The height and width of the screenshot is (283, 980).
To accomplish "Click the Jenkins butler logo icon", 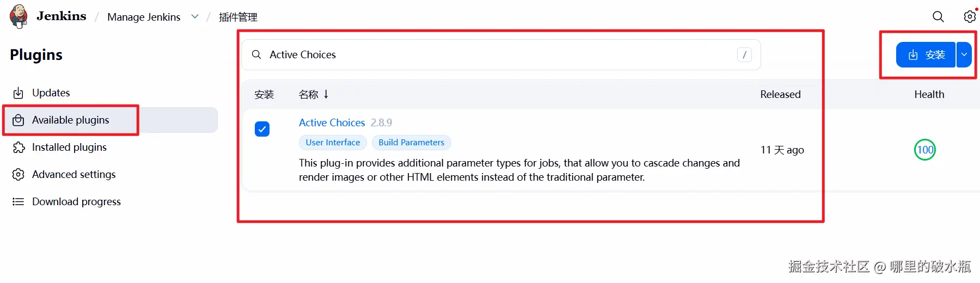I will tap(19, 16).
